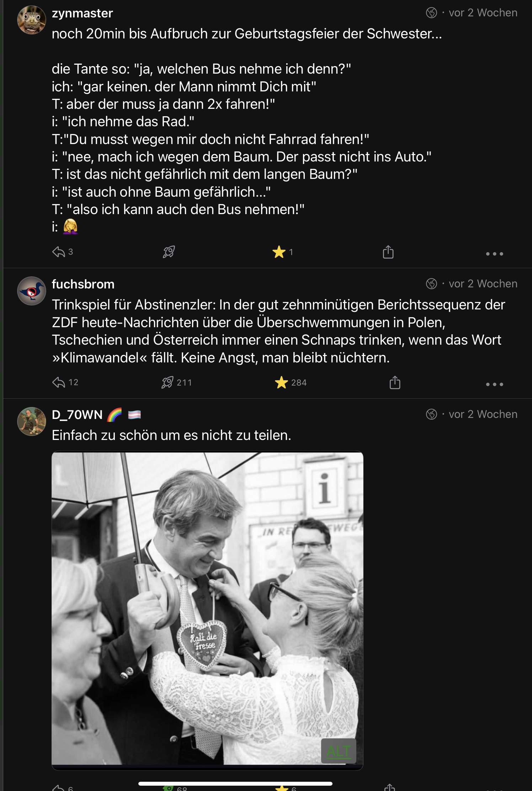Open zynmaster username link
Viewport: 532px width, 791px height.
click(x=82, y=13)
